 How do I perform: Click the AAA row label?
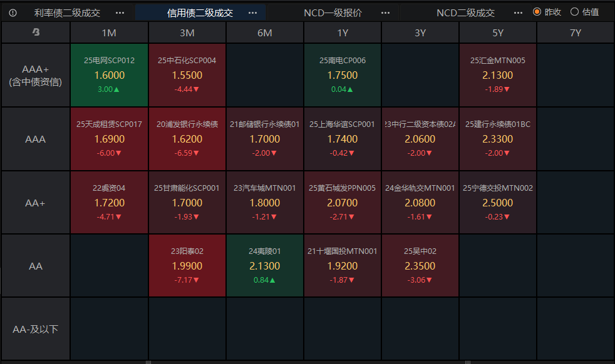(x=36, y=139)
